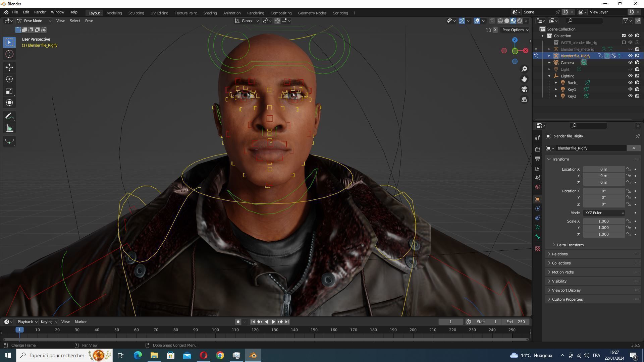Viewport: 644px width, 362px height.
Task: Hide the Back_ light in outliner
Action: point(630,82)
